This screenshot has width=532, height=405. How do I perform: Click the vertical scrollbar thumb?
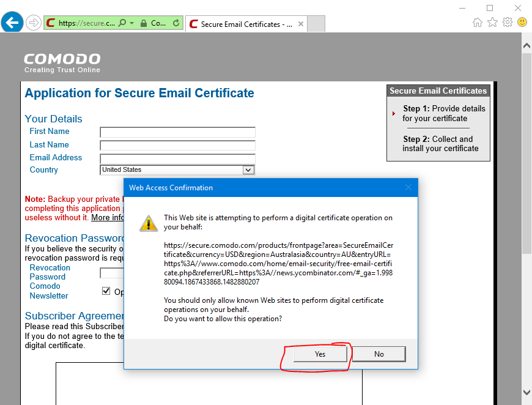point(526,154)
